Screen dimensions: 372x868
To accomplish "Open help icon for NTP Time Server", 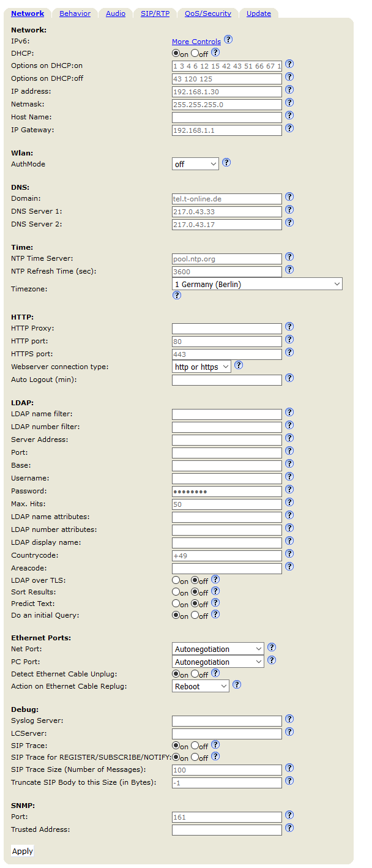I will pos(289,256).
